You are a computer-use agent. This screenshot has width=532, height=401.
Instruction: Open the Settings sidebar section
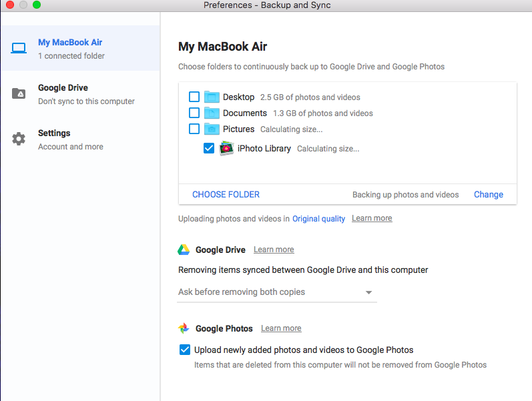80,139
